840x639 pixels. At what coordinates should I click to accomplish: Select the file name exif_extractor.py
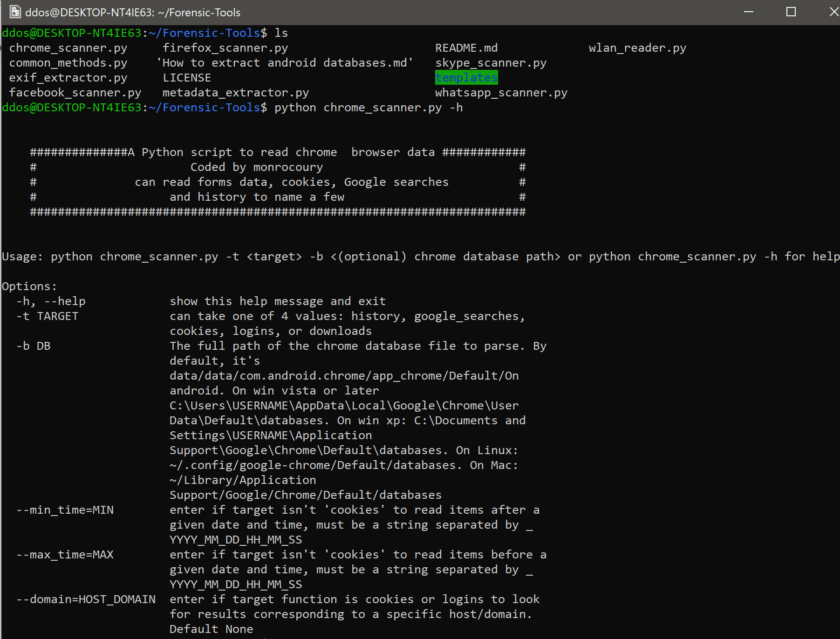click(x=68, y=78)
